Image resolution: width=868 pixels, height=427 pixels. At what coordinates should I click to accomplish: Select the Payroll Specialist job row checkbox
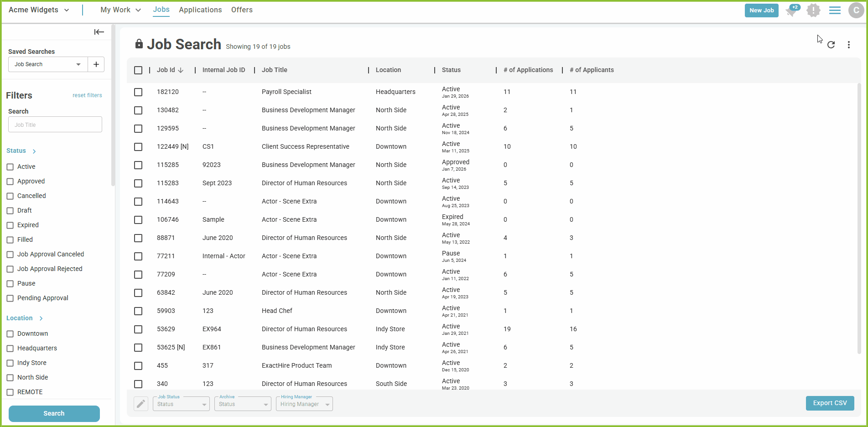[138, 92]
